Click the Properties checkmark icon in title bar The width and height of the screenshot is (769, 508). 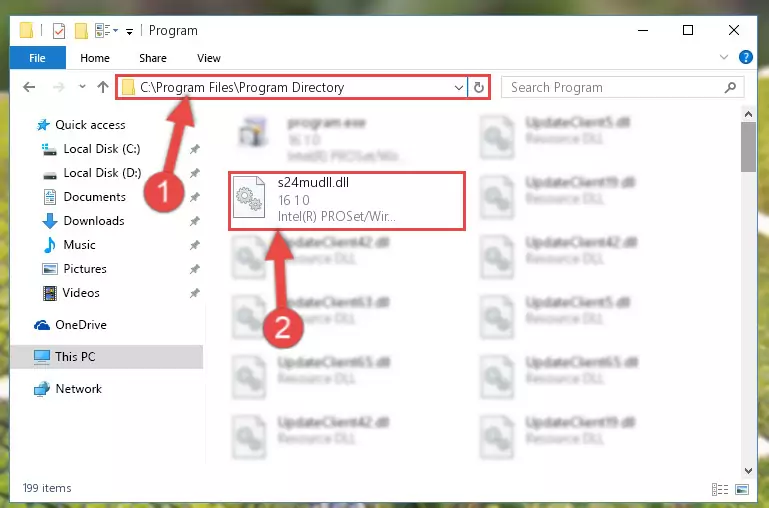tap(59, 31)
